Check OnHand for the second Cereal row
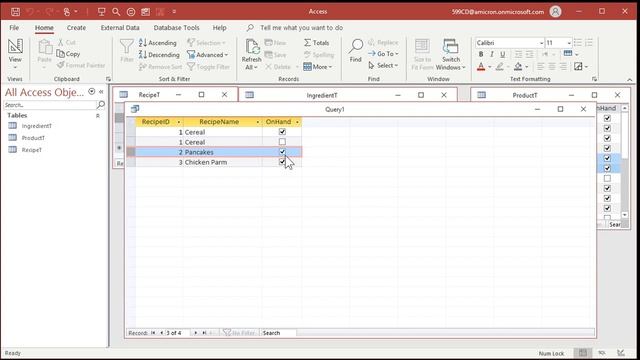This screenshot has width=640, height=360. tap(282, 142)
